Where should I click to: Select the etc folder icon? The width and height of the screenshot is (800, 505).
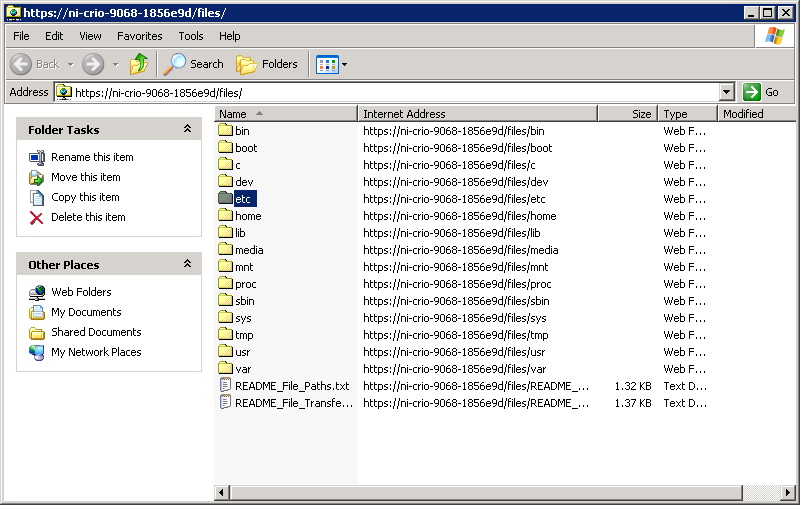pos(225,199)
